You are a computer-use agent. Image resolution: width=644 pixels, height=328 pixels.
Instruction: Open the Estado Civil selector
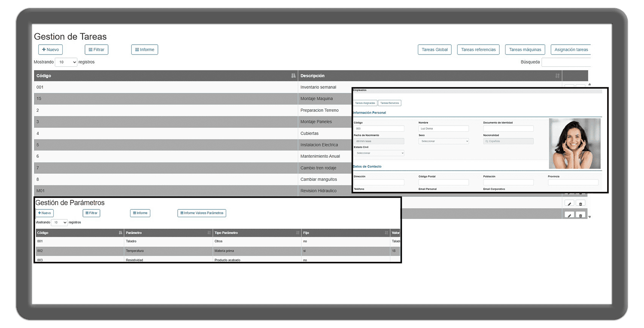coord(379,153)
